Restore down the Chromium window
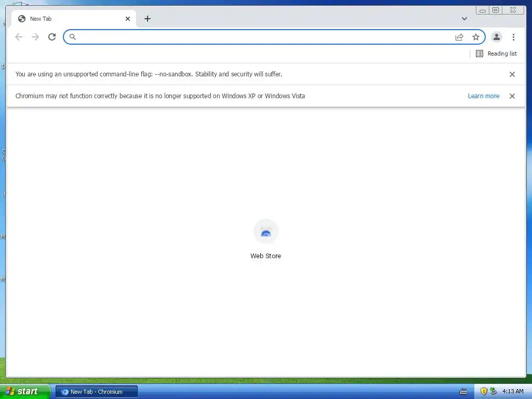 [496, 10]
